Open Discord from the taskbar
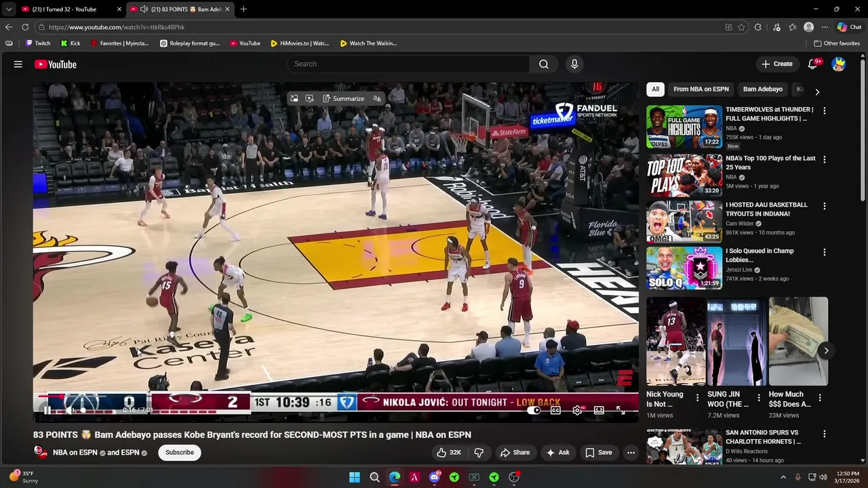 tap(434, 477)
